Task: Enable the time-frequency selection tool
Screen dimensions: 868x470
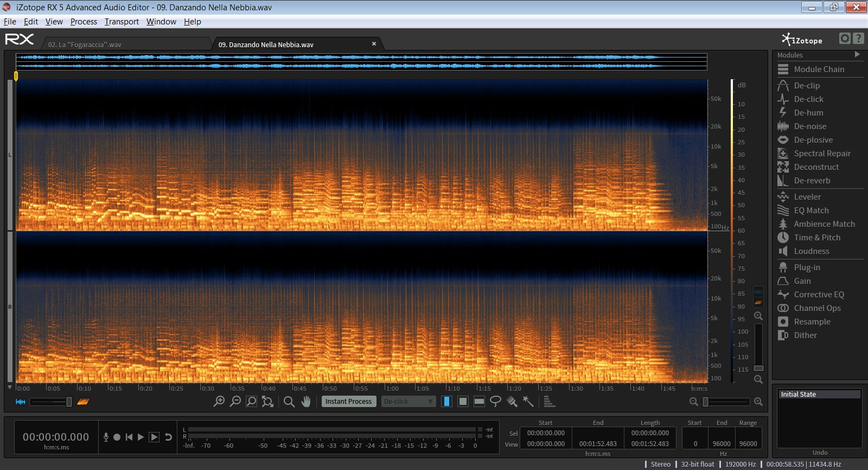Action: [x=463, y=402]
